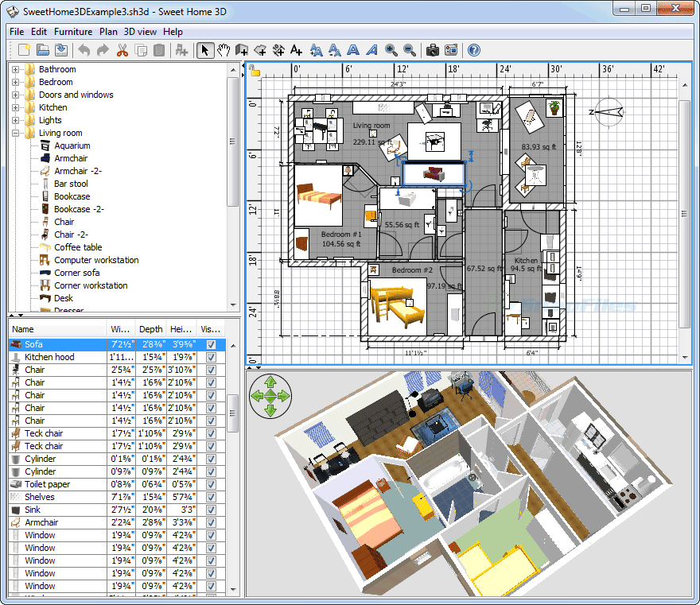The width and height of the screenshot is (700, 605).
Task: Uncheck visibility for Toilet paper row
Action: coord(211,484)
